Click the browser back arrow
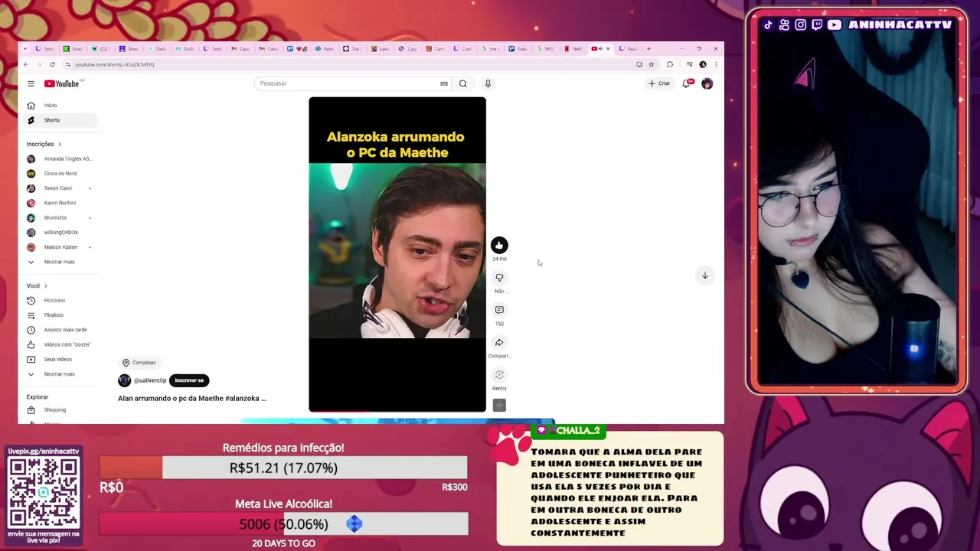Screen dimensions: 980x551 (x=26, y=64)
